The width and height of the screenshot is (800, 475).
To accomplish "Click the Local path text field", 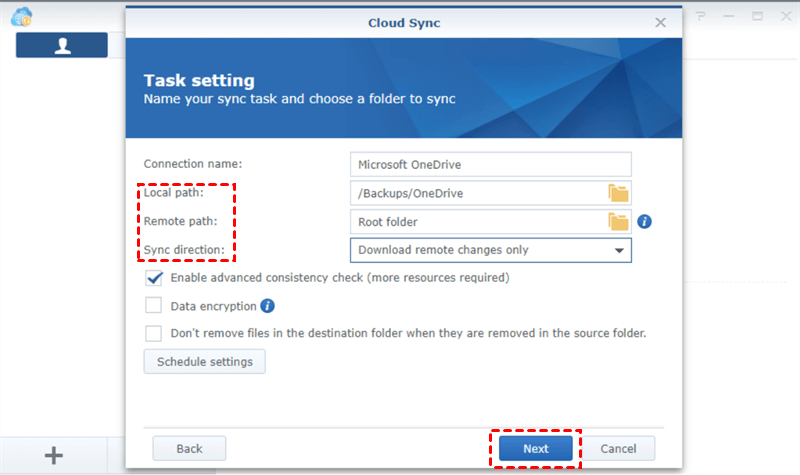I will tap(477, 193).
